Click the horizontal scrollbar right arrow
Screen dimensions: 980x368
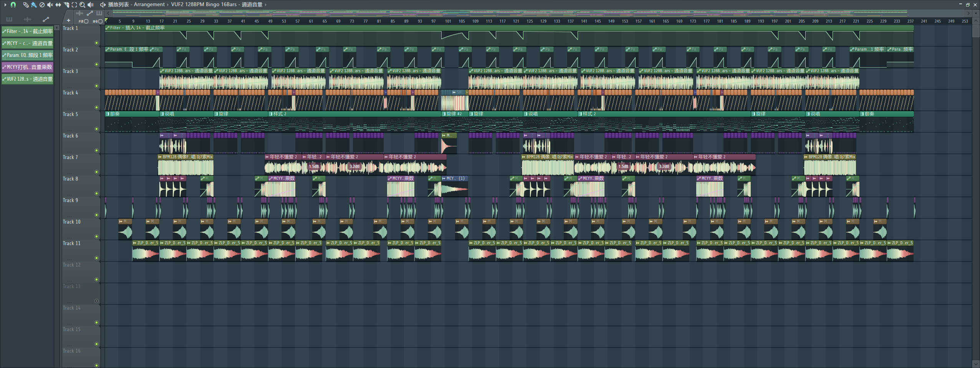click(x=968, y=13)
